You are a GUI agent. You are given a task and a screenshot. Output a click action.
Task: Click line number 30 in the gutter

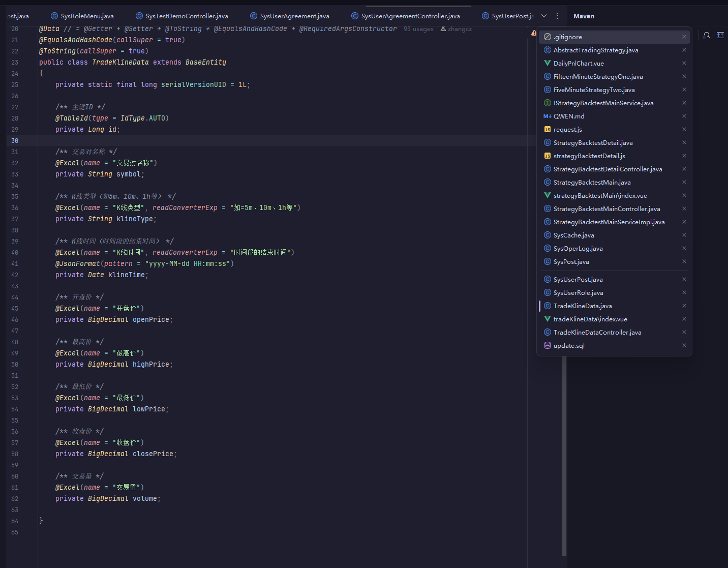point(15,141)
